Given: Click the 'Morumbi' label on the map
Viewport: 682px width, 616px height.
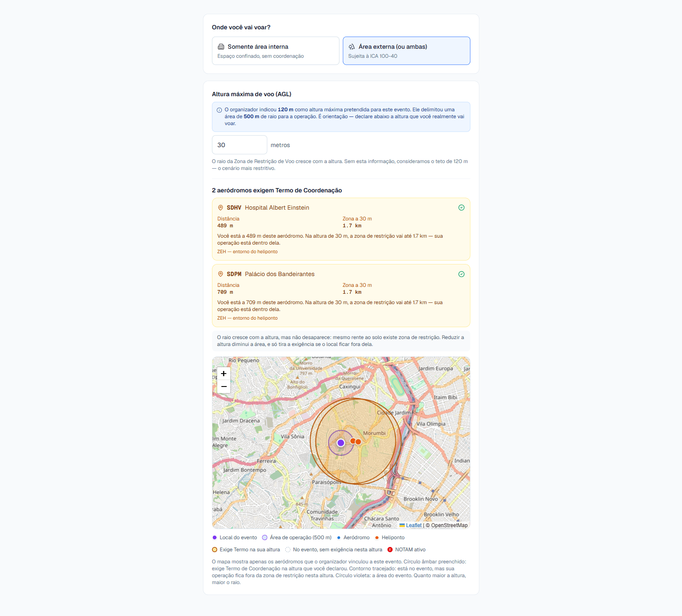Looking at the screenshot, I should [374, 433].
